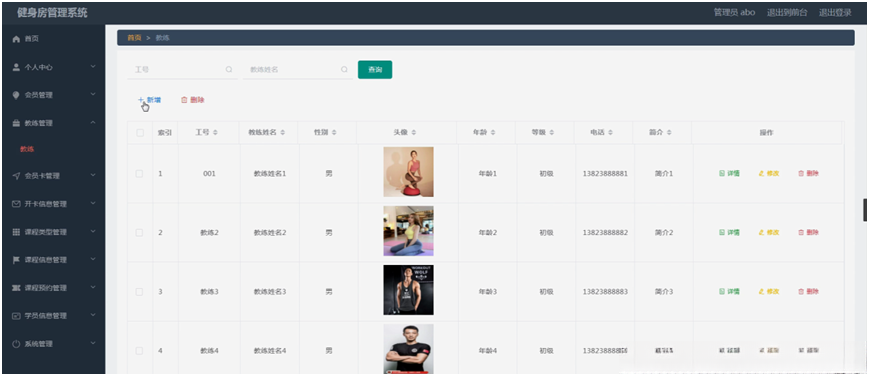Click the trash icon of top 删除
The image size is (869, 376).
click(x=185, y=100)
